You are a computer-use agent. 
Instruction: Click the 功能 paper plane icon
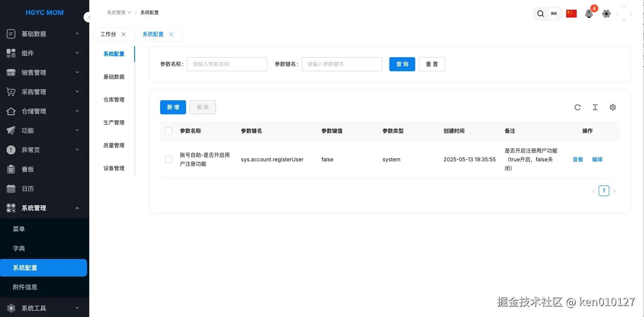[11, 131]
